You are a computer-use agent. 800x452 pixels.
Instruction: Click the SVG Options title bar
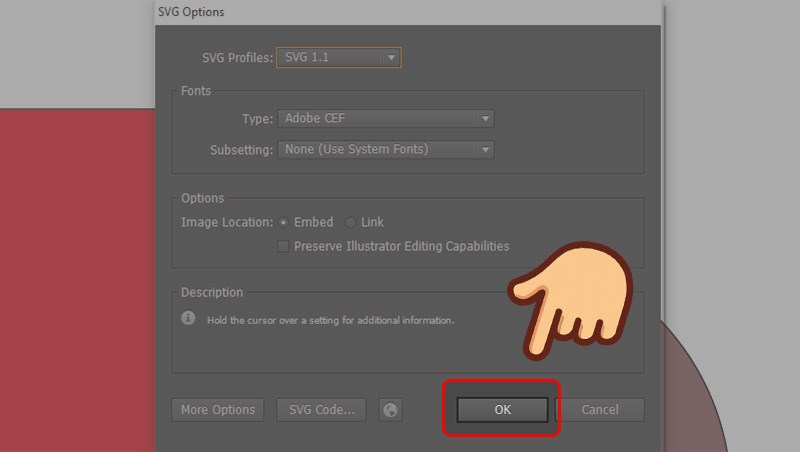click(408, 12)
